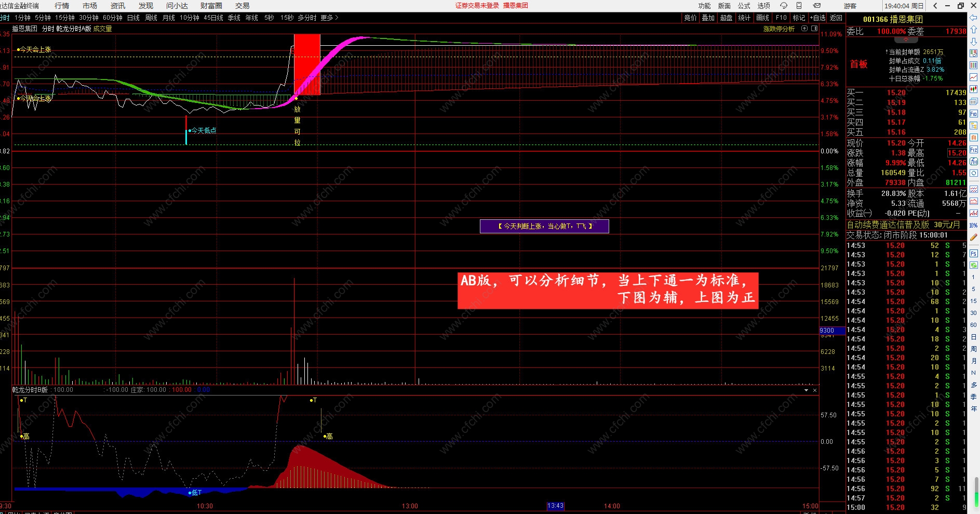Click the 统计 statistics button
Viewport: 980px width, 514px height.
[745, 18]
